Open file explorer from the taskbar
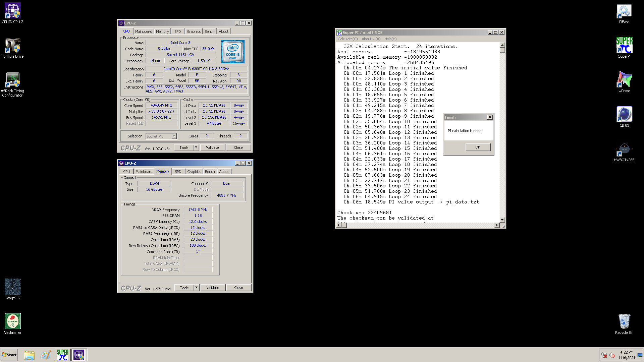644x362 pixels. (29, 355)
